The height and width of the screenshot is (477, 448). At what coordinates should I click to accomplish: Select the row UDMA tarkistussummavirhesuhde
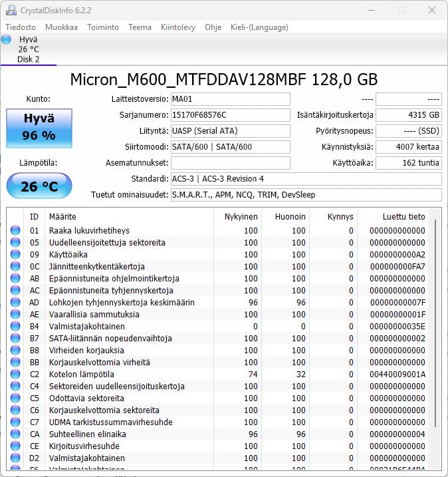[x=218, y=422]
